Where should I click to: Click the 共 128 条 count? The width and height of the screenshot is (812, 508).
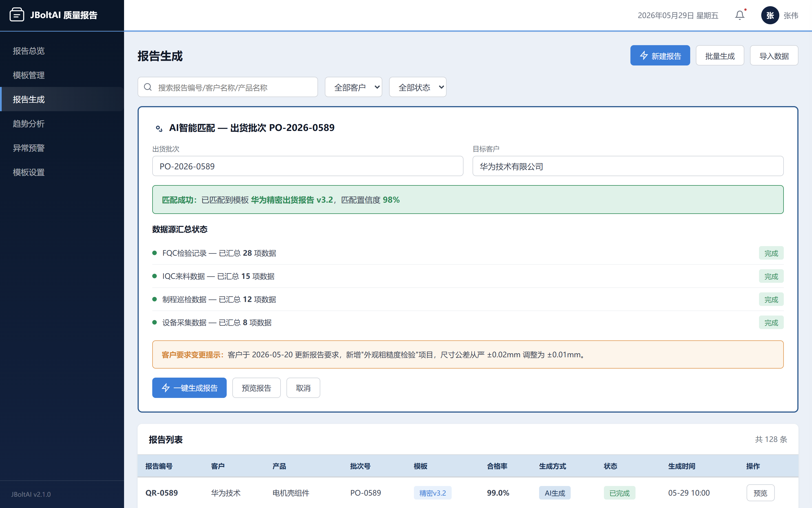point(771,439)
